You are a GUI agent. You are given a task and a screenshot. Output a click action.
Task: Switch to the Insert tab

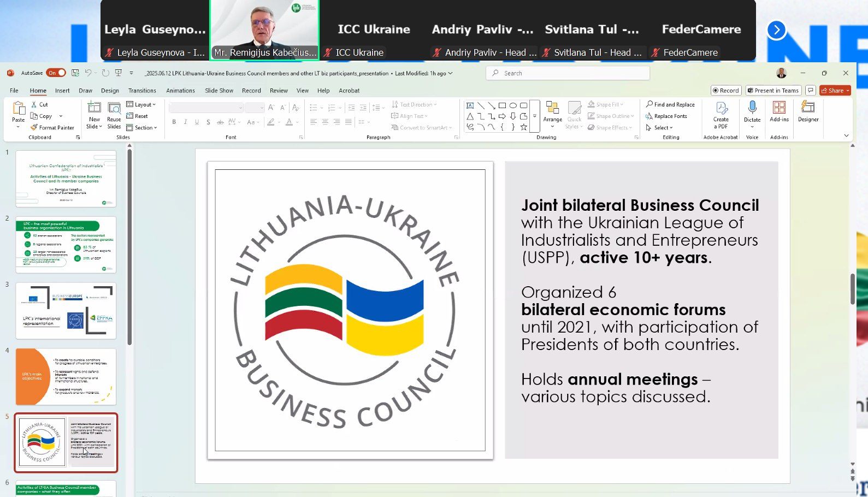[62, 91]
